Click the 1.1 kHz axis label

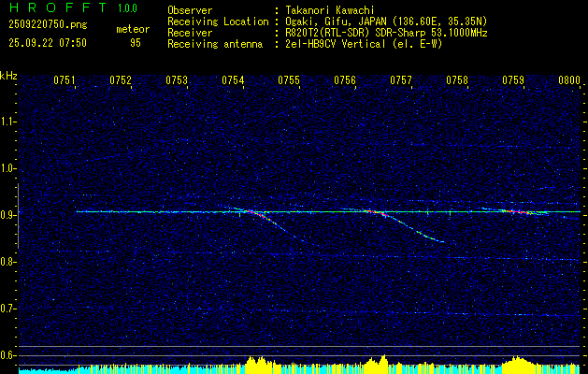click(8, 122)
